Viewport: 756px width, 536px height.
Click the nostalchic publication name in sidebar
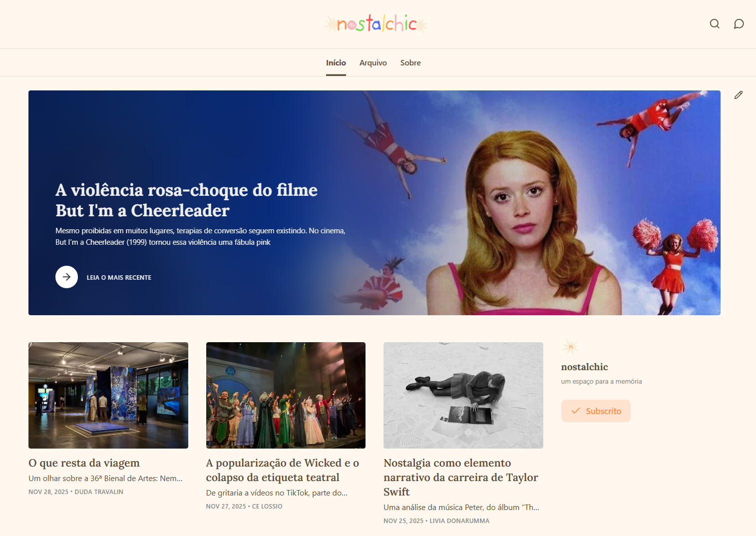[584, 367]
